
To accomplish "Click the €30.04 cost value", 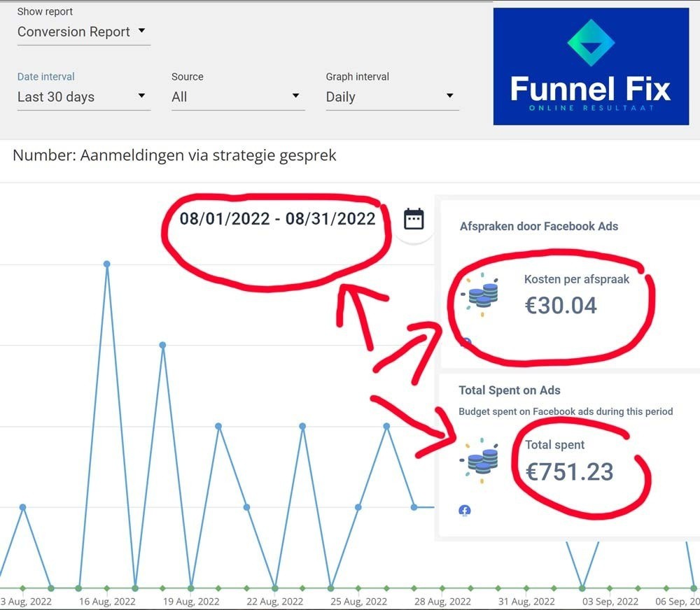I will (561, 306).
